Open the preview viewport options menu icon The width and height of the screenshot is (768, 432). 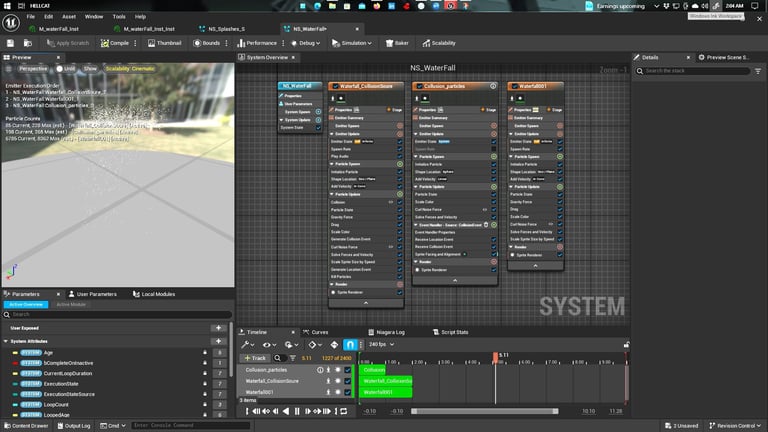tap(8, 69)
